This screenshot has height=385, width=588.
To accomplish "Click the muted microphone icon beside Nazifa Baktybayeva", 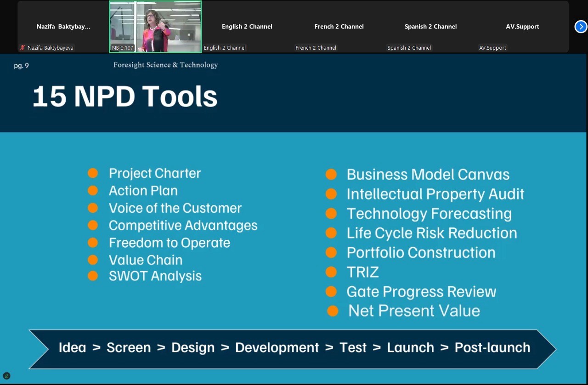I will (x=23, y=48).
